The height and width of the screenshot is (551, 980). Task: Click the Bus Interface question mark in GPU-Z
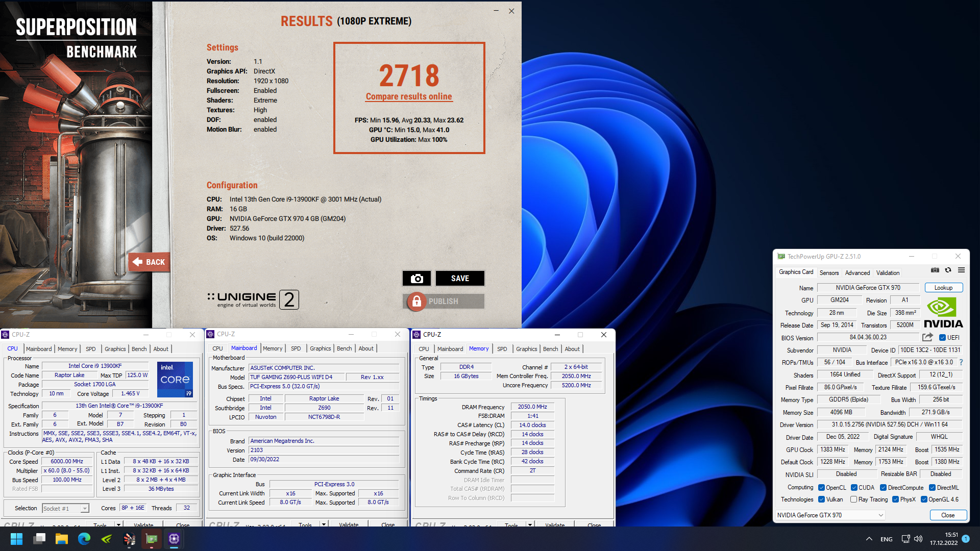click(961, 362)
